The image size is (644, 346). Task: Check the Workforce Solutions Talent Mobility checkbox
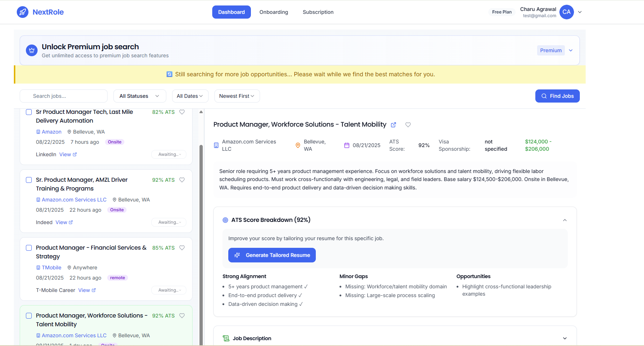tap(29, 316)
